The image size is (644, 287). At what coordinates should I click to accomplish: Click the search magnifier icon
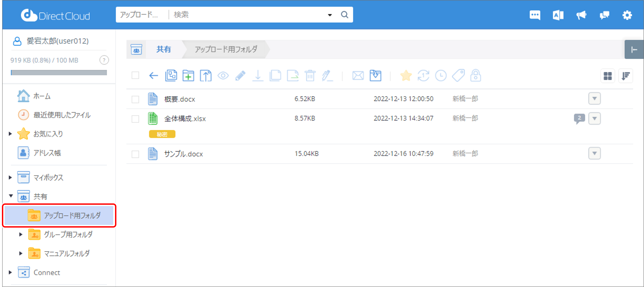(x=345, y=15)
